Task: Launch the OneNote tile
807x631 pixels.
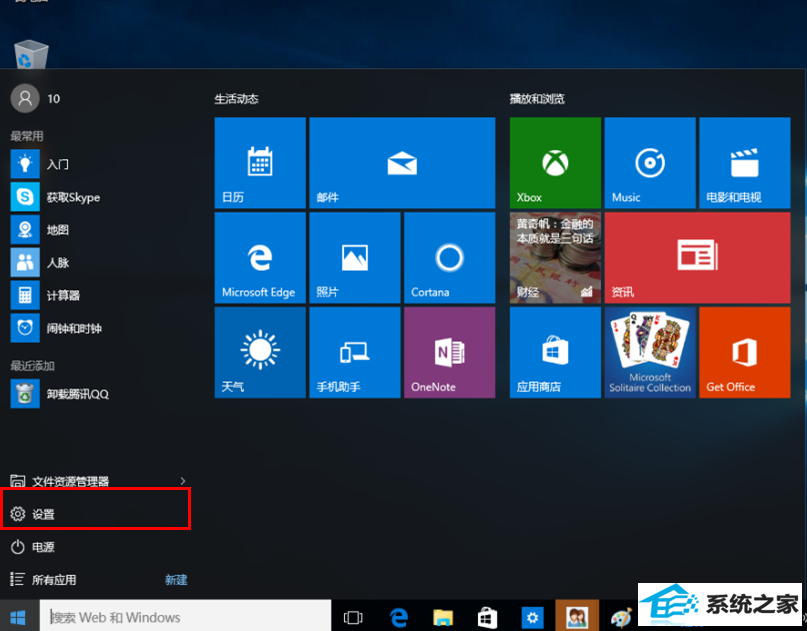Action: [449, 352]
